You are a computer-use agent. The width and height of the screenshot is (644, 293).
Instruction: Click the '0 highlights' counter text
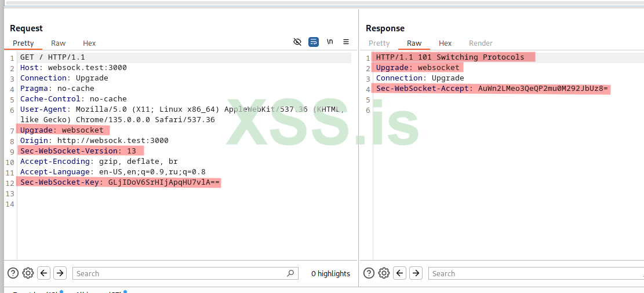[330, 274]
